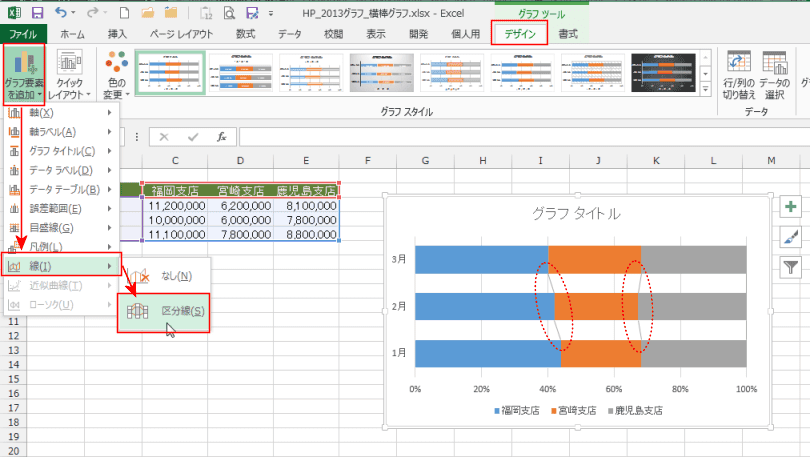This screenshot has height=457, width=810.
Task: Open chart filters funnel button
Action: tap(790, 267)
